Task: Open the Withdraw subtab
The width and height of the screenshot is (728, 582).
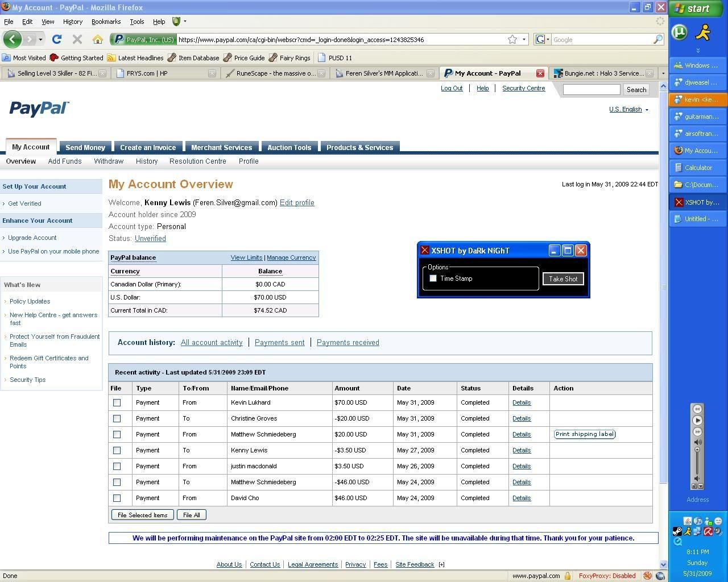Action: 109,161
